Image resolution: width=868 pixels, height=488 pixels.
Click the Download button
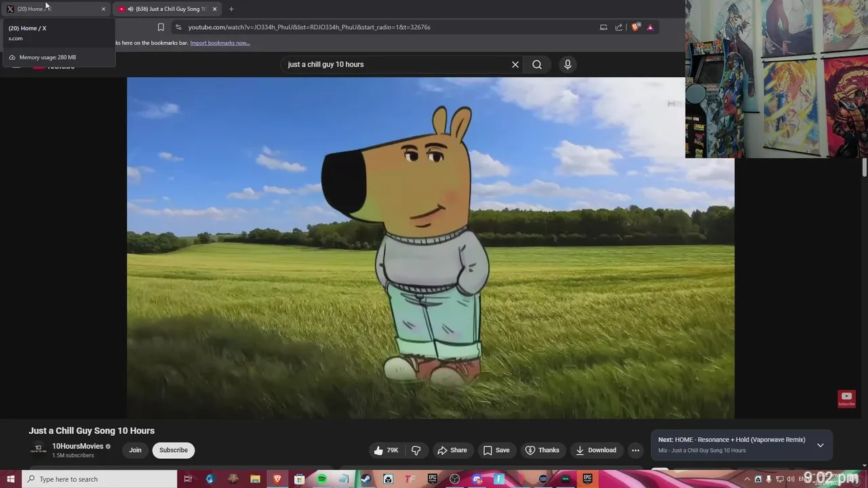point(596,450)
